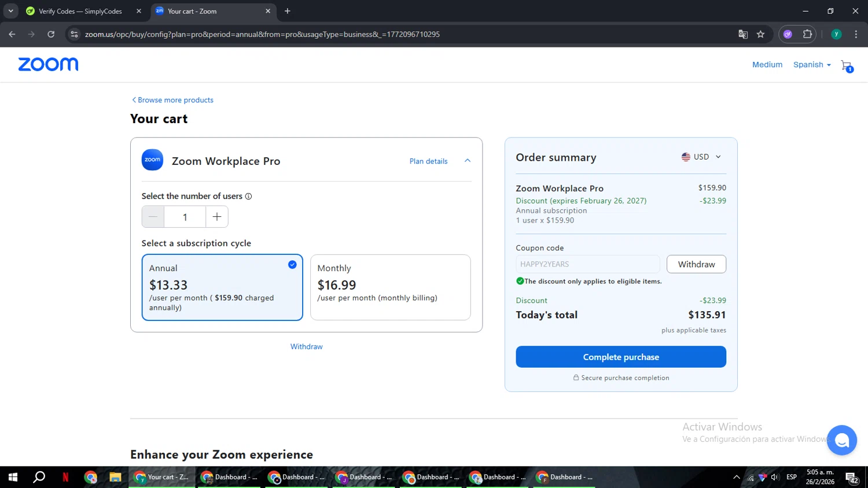
Task: Open the browser extensions puzzle icon
Action: click(807, 35)
